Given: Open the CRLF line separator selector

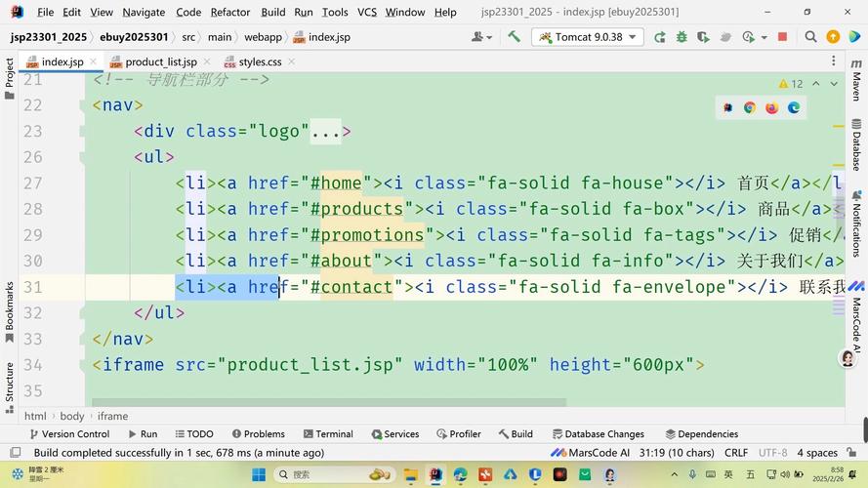Looking at the screenshot, I should 736,453.
